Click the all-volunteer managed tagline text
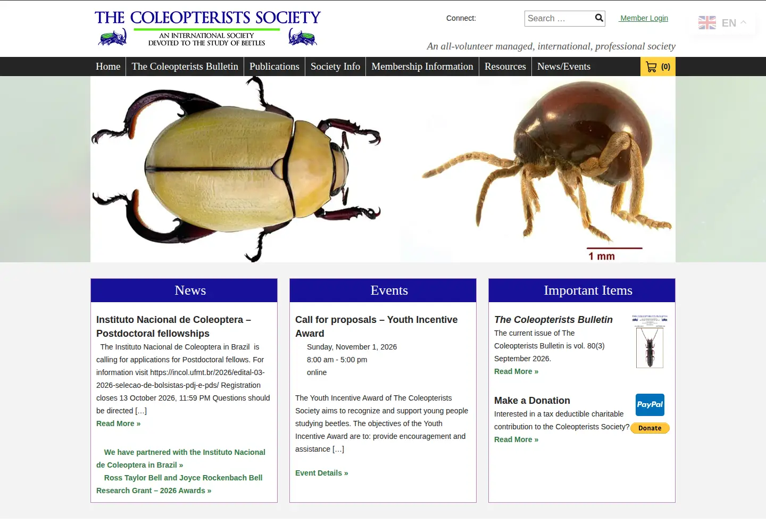The width and height of the screenshot is (766, 532). pos(551,46)
